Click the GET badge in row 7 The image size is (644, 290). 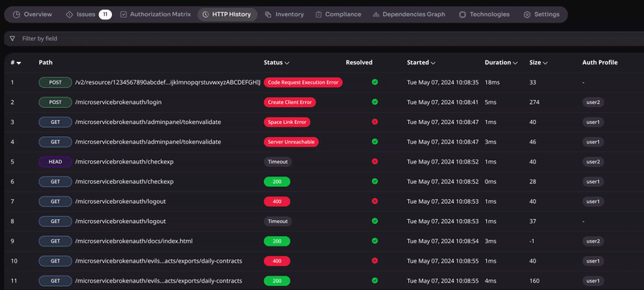(56, 201)
